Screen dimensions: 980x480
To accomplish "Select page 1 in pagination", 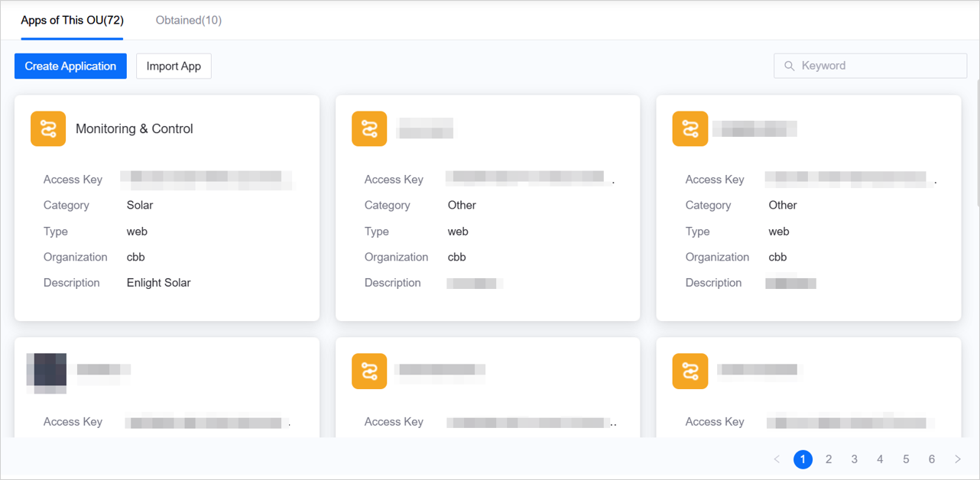I will [803, 459].
